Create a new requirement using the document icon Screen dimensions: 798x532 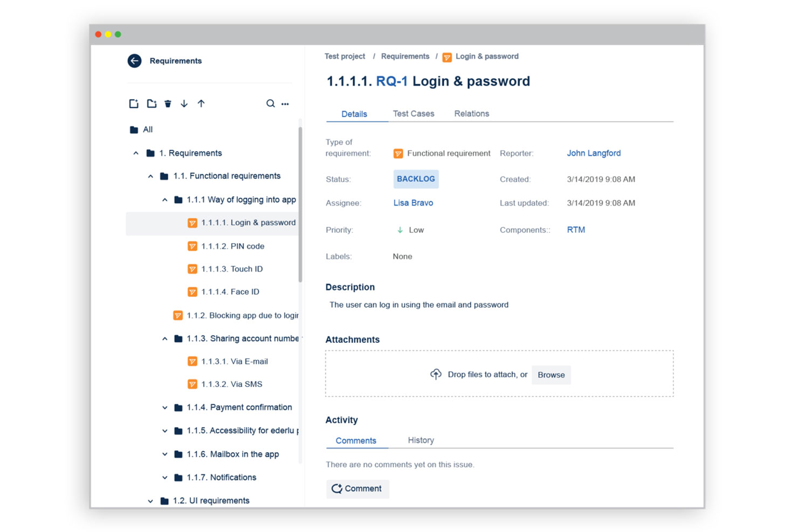pos(134,103)
